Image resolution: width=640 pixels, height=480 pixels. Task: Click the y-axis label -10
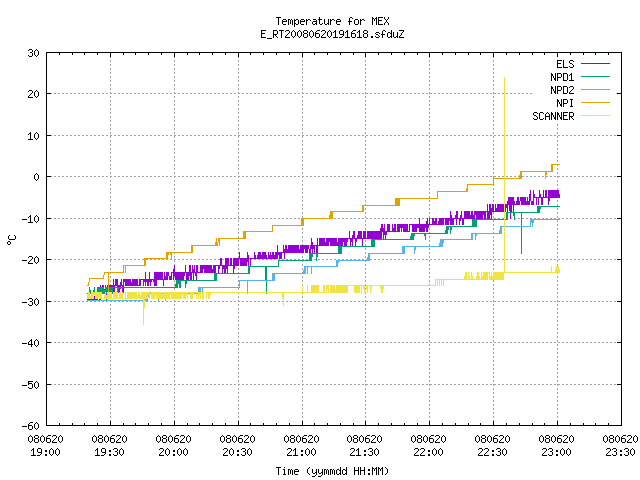pos(31,219)
